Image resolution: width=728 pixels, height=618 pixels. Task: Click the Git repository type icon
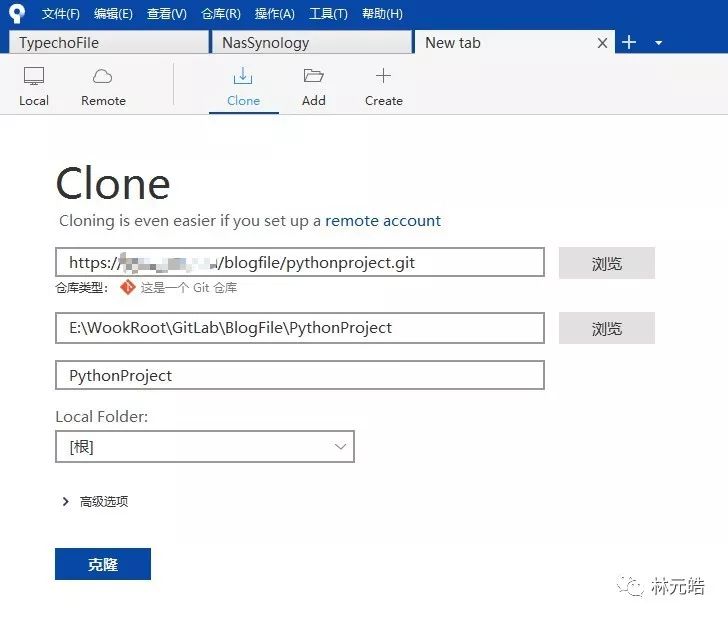[x=128, y=287]
